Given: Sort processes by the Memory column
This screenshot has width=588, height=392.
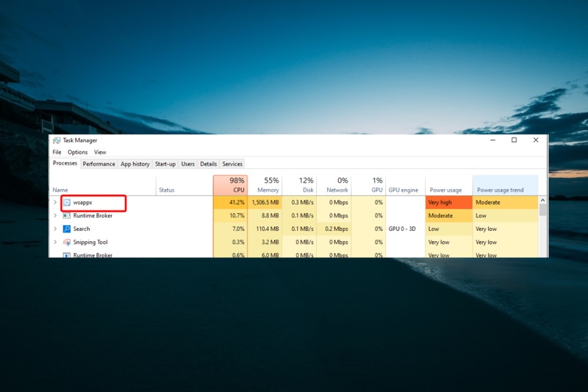Looking at the screenshot, I should [265, 185].
